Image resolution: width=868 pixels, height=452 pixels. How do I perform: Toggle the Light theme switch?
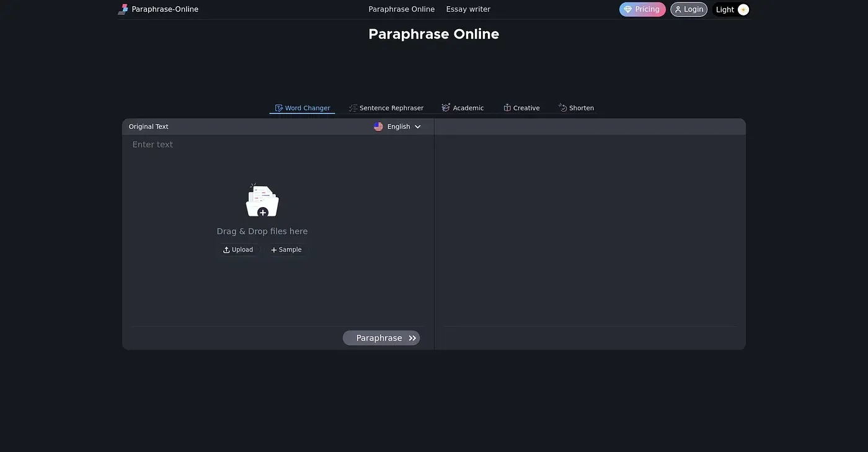click(x=732, y=9)
